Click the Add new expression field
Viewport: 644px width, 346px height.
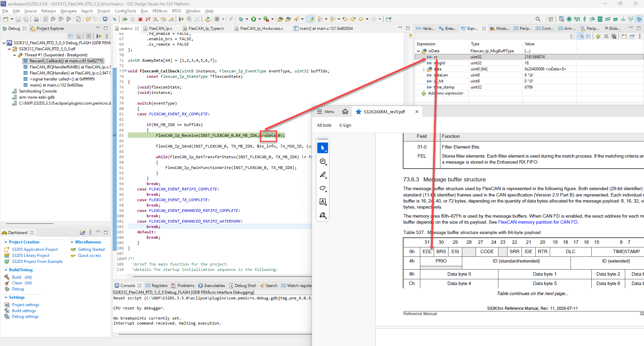click(445, 93)
